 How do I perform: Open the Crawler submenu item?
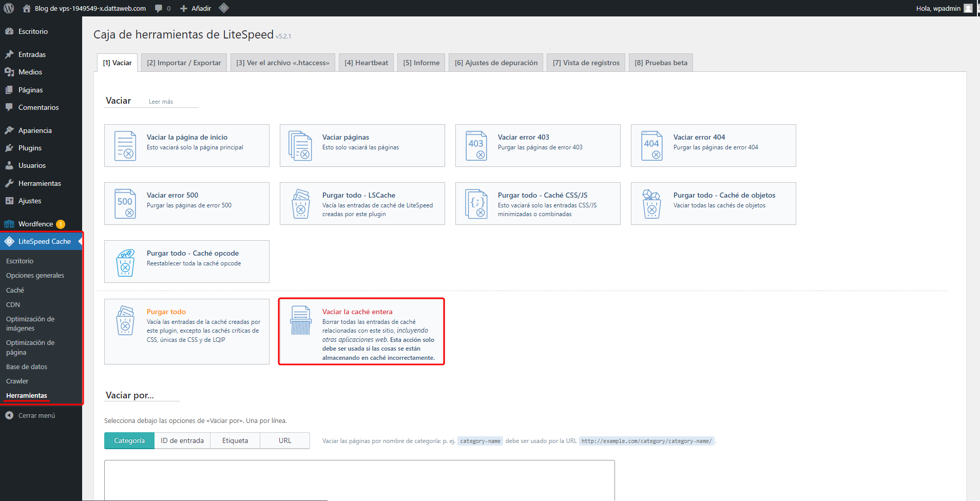point(17,381)
